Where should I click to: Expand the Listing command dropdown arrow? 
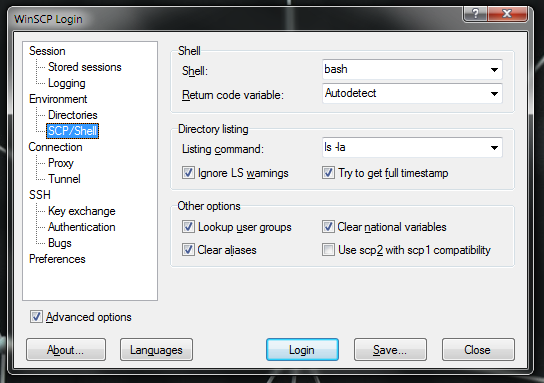click(494, 148)
